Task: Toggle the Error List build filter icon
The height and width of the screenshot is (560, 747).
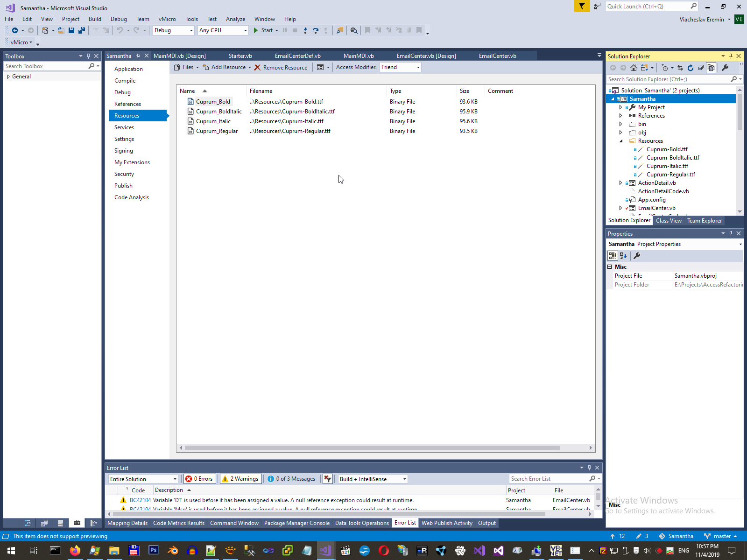Action: tap(328, 479)
